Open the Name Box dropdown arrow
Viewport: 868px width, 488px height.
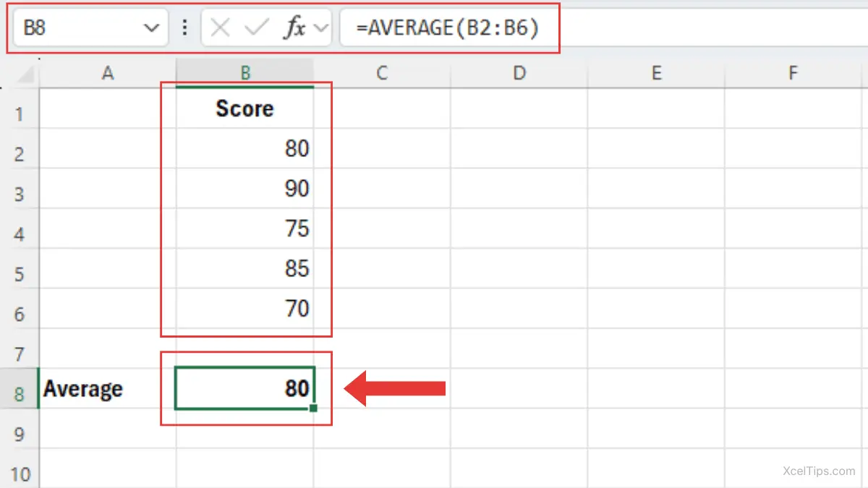click(x=152, y=27)
